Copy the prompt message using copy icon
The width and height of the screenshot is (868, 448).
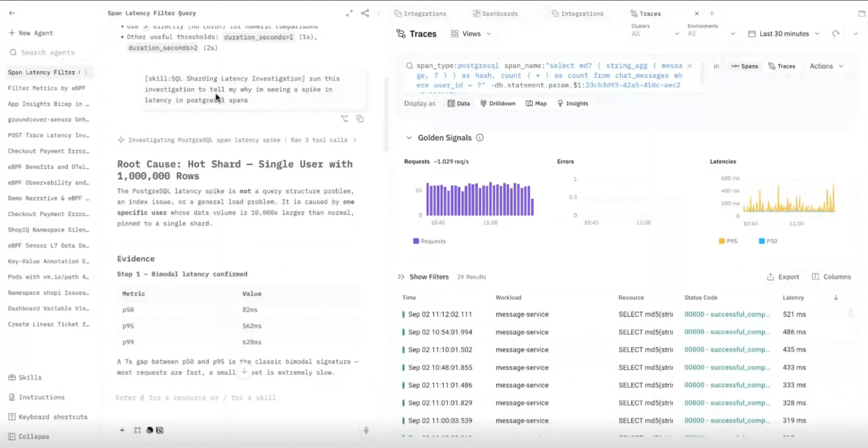click(360, 119)
